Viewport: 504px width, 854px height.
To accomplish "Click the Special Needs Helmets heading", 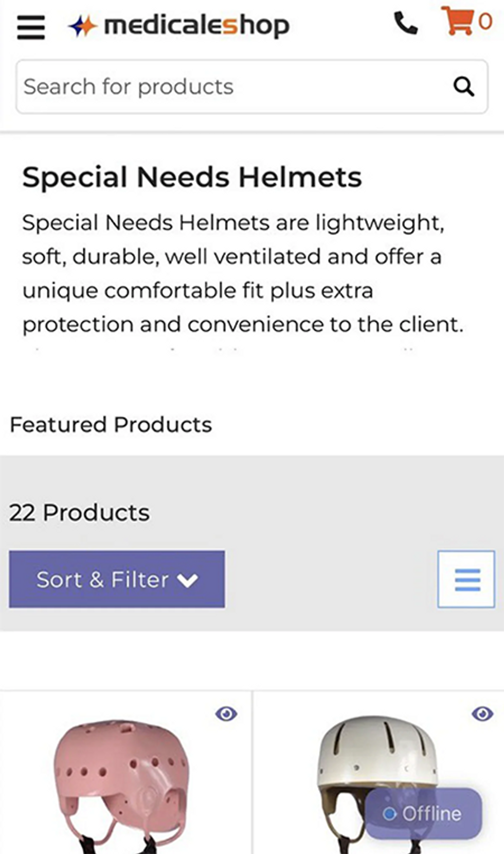I will point(192,177).
